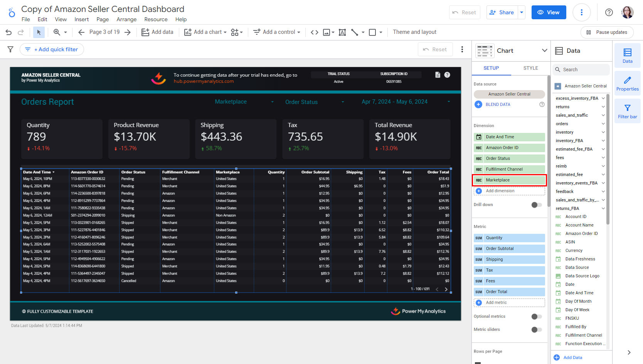Turn on Metric sliders toggle

tap(536, 330)
